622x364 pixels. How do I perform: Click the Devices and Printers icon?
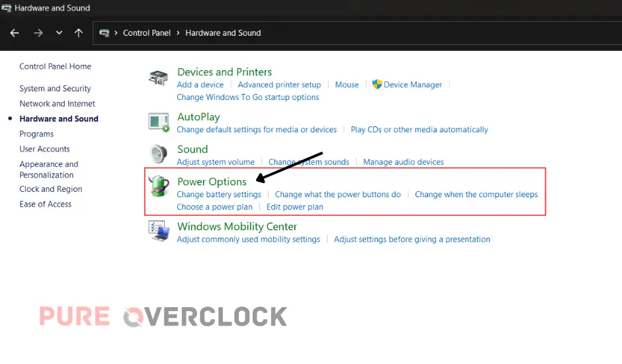tap(158, 78)
